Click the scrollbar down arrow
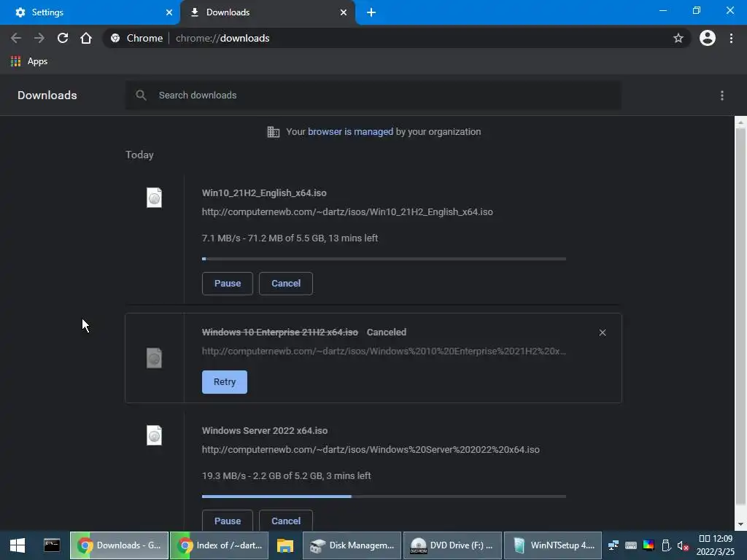Image resolution: width=747 pixels, height=560 pixels. coord(740,524)
